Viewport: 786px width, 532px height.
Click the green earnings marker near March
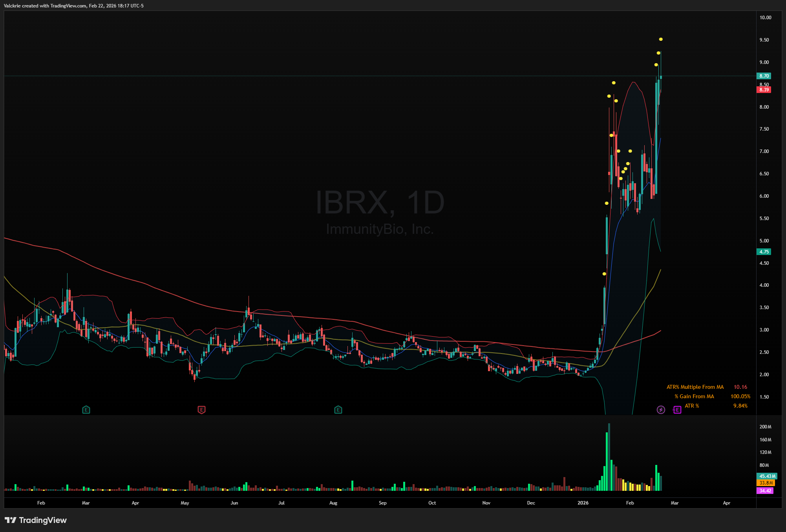86,410
